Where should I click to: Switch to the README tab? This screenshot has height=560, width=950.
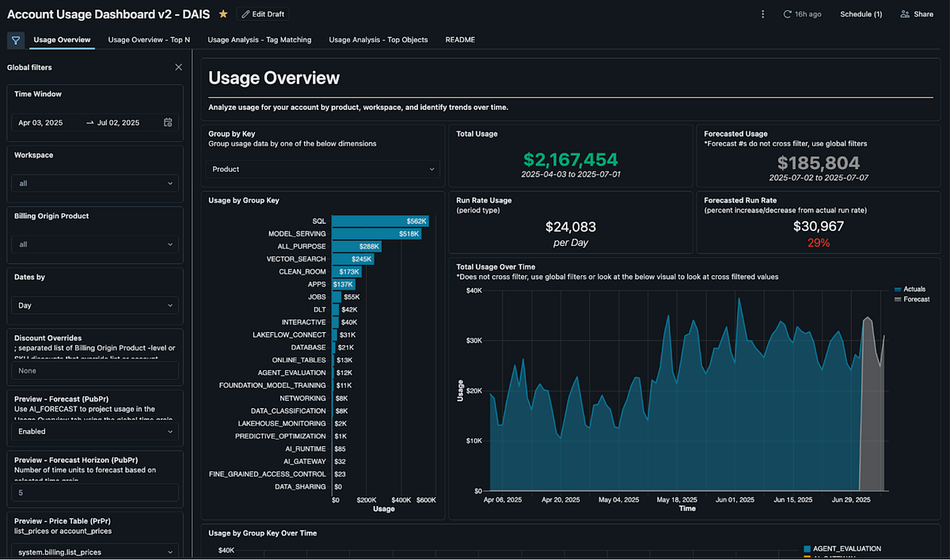[x=460, y=40]
